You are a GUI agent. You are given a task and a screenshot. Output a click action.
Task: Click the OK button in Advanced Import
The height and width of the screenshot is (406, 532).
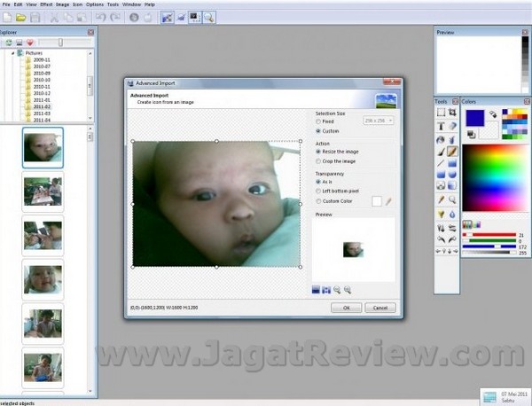click(345, 308)
